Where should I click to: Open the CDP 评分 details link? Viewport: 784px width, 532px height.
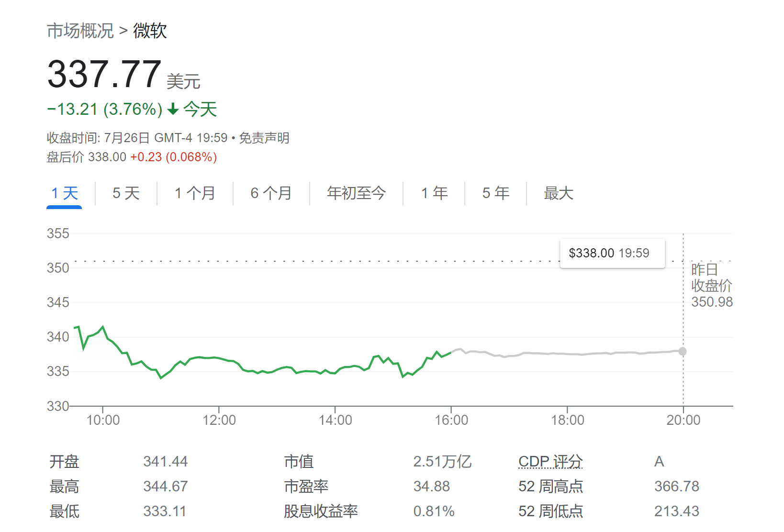point(550,462)
